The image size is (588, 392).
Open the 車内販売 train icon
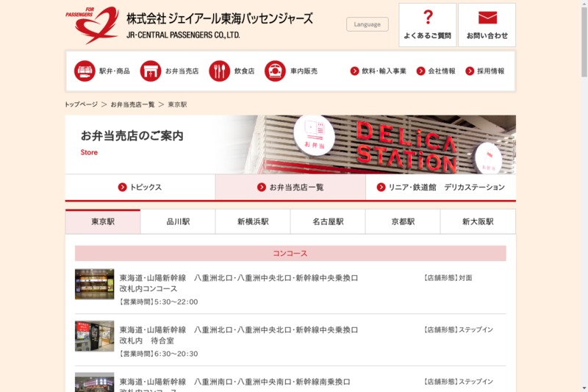coord(275,71)
